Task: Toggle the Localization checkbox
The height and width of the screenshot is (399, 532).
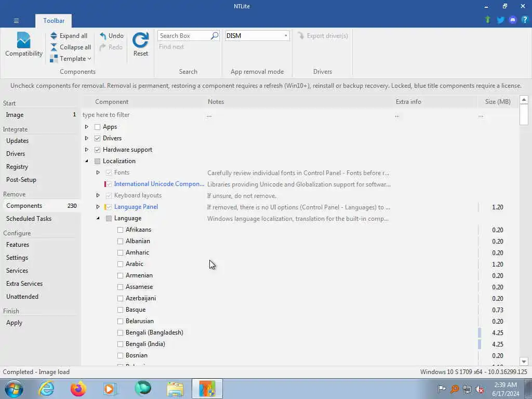Action: [x=97, y=161]
